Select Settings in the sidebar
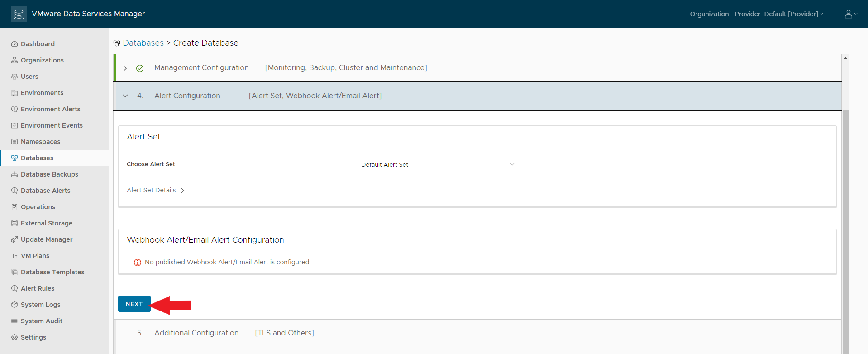 tap(33, 337)
